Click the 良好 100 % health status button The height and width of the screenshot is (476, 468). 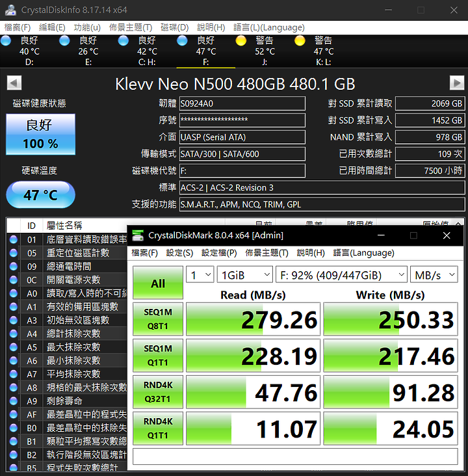pyautogui.click(x=41, y=135)
